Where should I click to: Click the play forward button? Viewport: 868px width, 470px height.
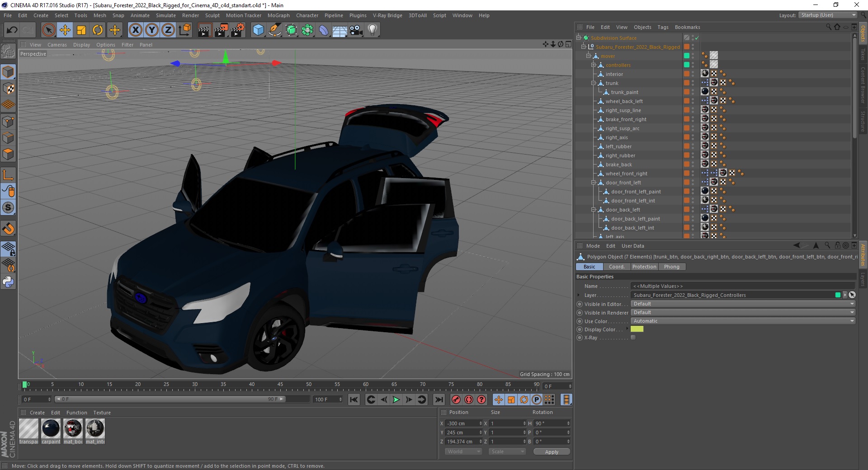tap(396, 399)
